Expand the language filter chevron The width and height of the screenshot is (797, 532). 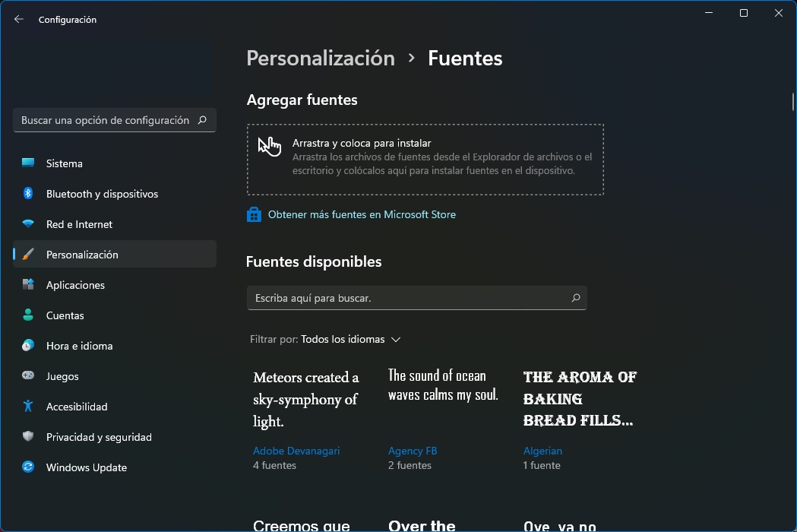point(396,340)
